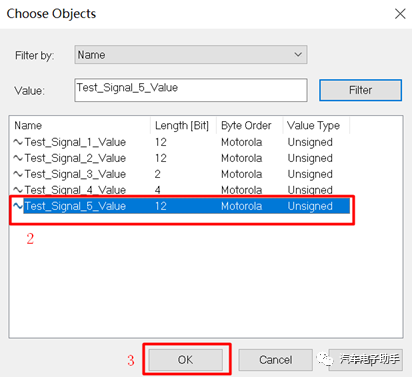Click signal icon beside Test_Signal_1_Value
Viewport: 412px width, 377px height.
(18, 142)
